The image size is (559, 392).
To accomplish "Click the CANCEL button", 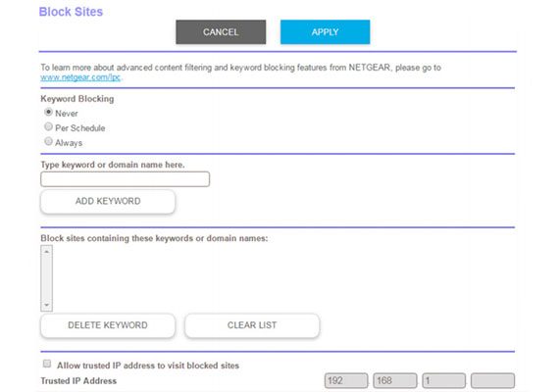I will click(x=221, y=32).
